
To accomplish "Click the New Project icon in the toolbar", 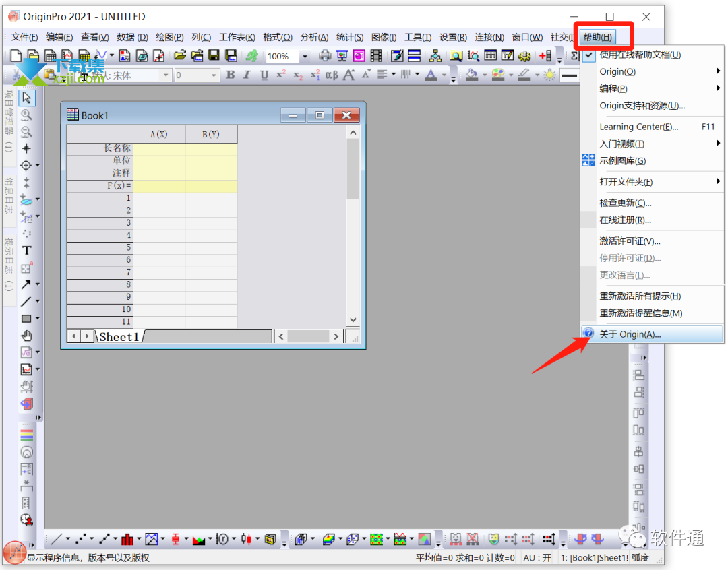I will [x=16, y=56].
